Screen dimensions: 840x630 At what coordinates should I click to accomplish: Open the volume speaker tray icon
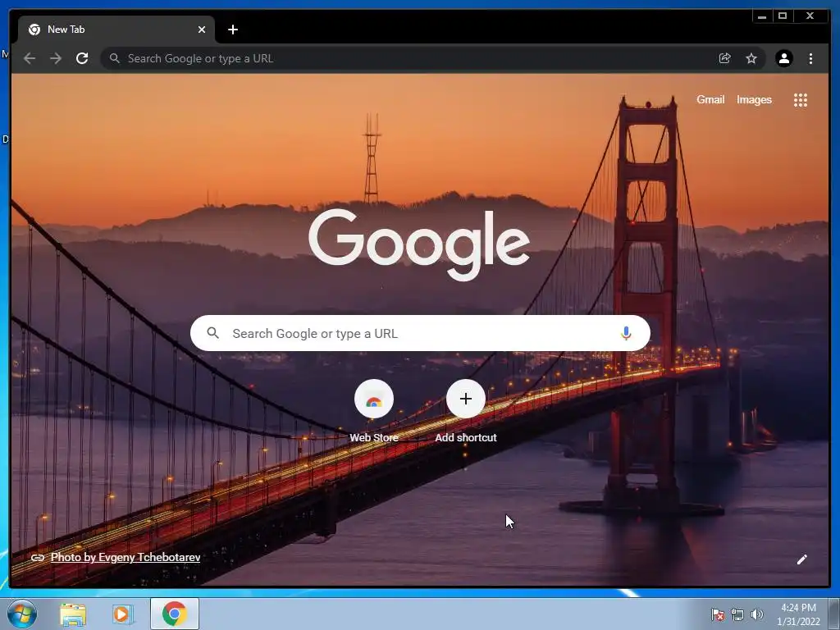coord(756,615)
